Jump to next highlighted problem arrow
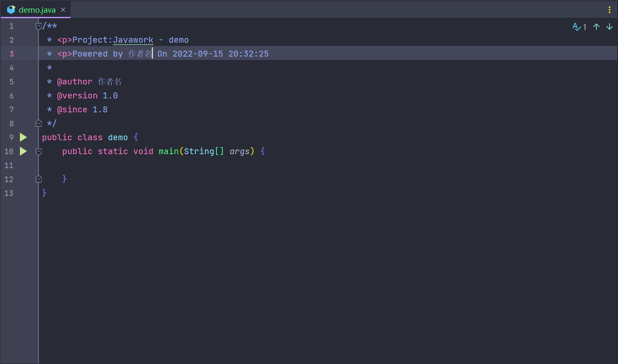Image resolution: width=618 pixels, height=364 pixels. click(610, 27)
